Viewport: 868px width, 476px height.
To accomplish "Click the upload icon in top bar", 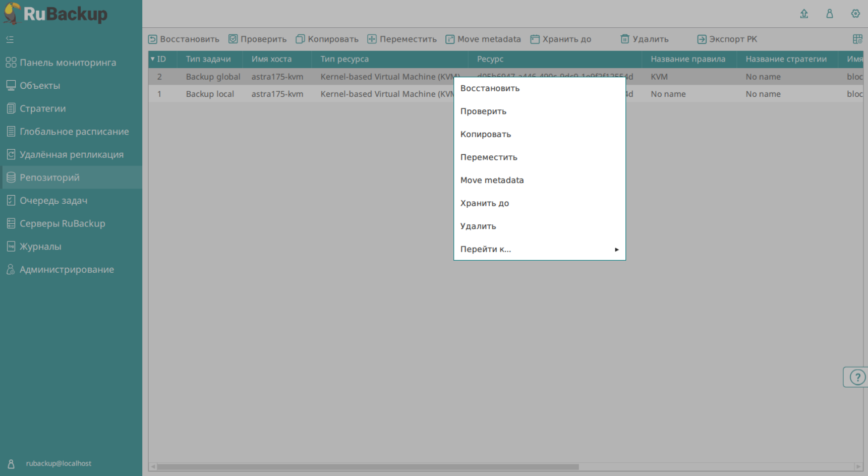I will point(804,14).
